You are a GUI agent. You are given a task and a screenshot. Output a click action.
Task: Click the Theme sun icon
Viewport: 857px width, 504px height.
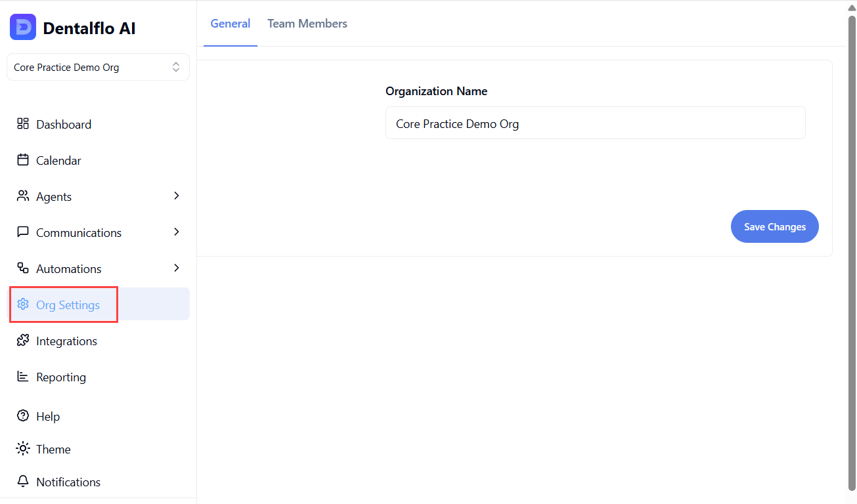[23, 448]
